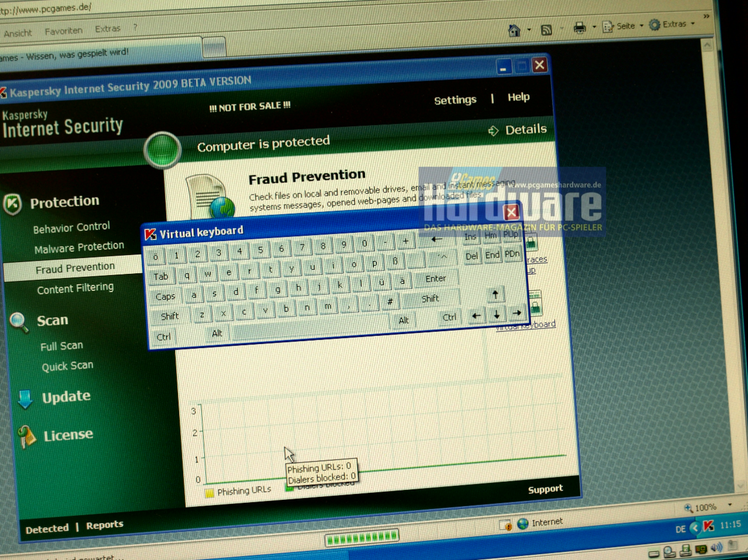
Task: Click Internet zone globe icon
Action: [x=522, y=524]
